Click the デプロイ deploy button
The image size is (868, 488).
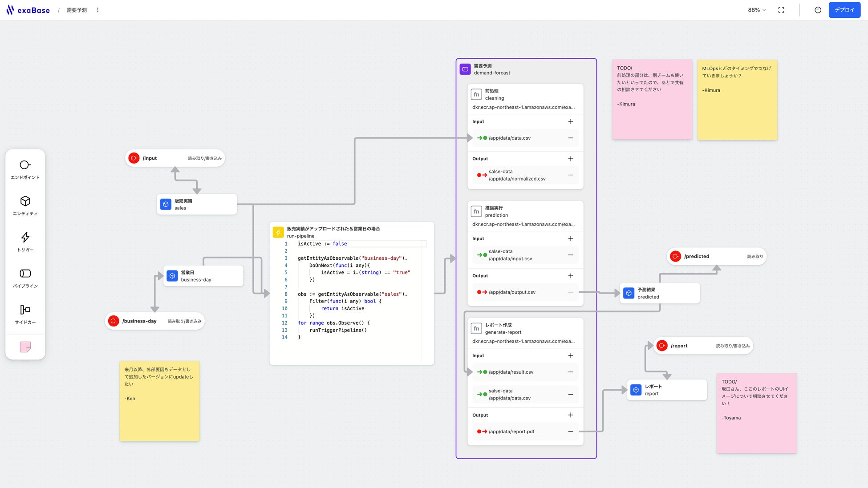coord(844,10)
